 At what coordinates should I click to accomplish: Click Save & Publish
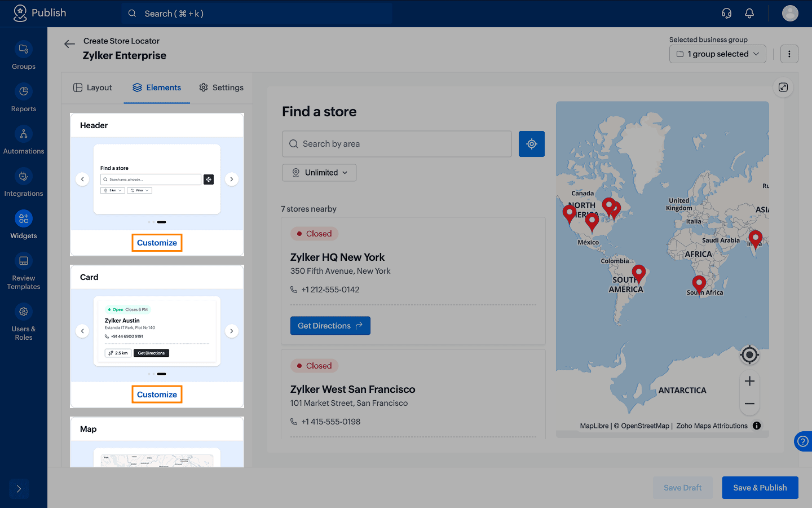(760, 488)
